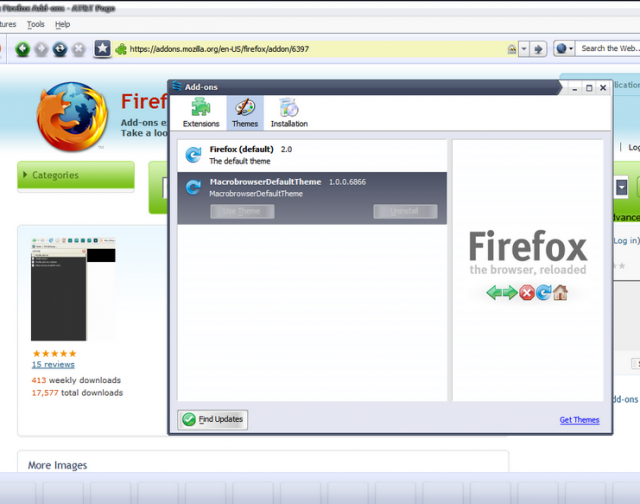The width and height of the screenshot is (640, 504).
Task: Open the Help menu
Action: [62, 24]
